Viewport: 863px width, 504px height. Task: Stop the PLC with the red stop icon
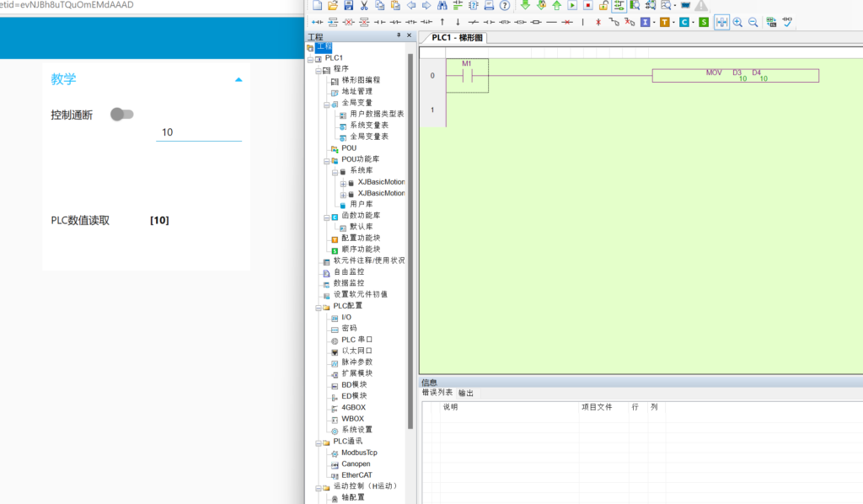click(587, 5)
